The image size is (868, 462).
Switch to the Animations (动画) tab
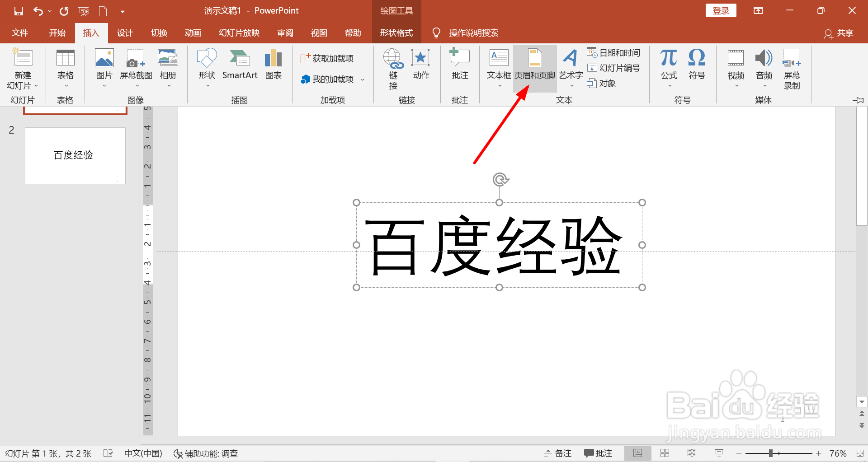point(193,33)
